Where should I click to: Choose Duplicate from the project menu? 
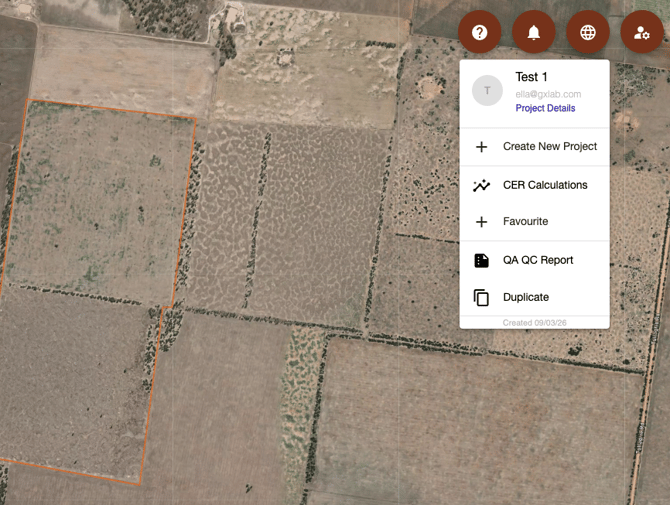pos(526,297)
